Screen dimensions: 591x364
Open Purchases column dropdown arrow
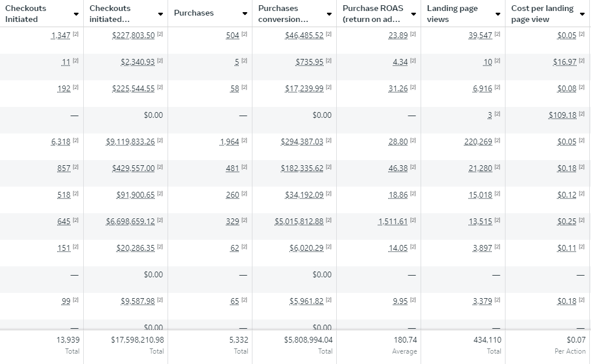coord(245,14)
